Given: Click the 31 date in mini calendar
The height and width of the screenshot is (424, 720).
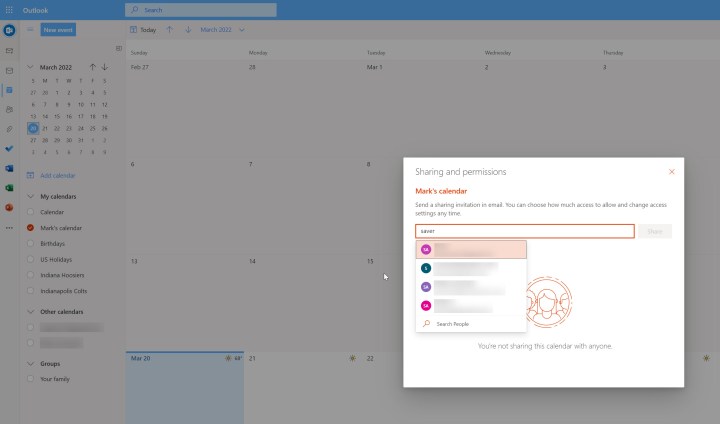Looking at the screenshot, I should click(81, 140).
